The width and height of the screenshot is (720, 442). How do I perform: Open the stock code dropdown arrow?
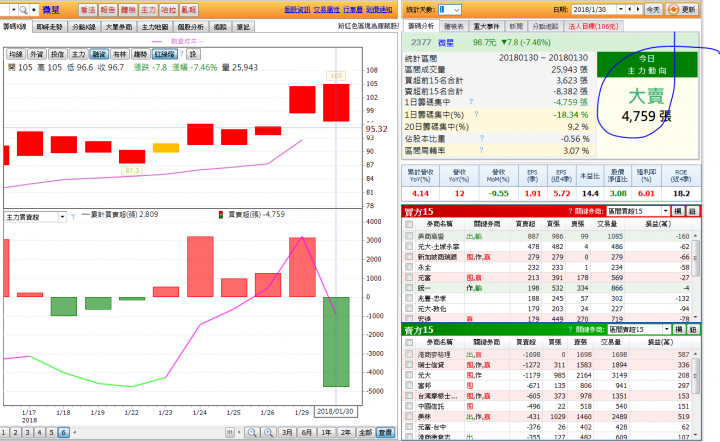[13, 10]
